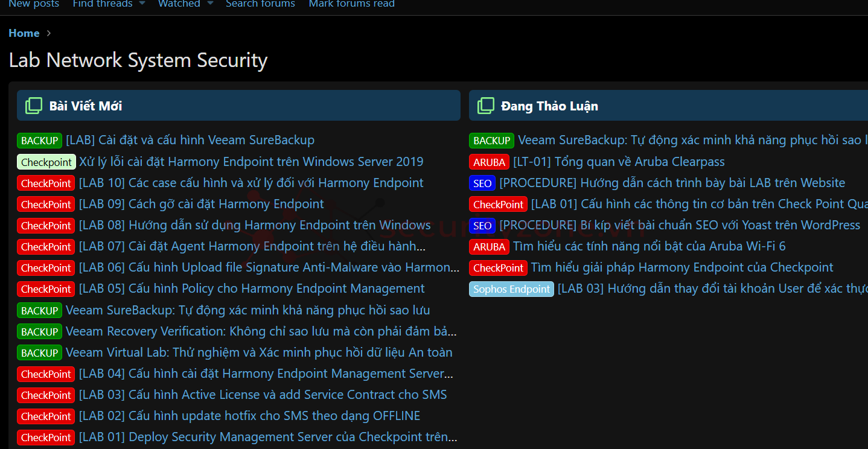The width and height of the screenshot is (868, 449).
Task: Click ARUBA tag beside [LT-01]
Action: [490, 162]
